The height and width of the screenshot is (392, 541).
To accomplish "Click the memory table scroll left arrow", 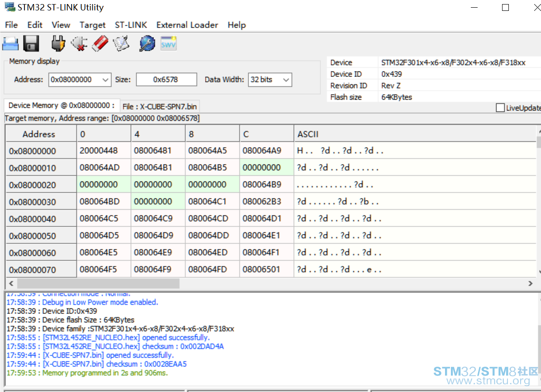I will pyautogui.click(x=11, y=283).
